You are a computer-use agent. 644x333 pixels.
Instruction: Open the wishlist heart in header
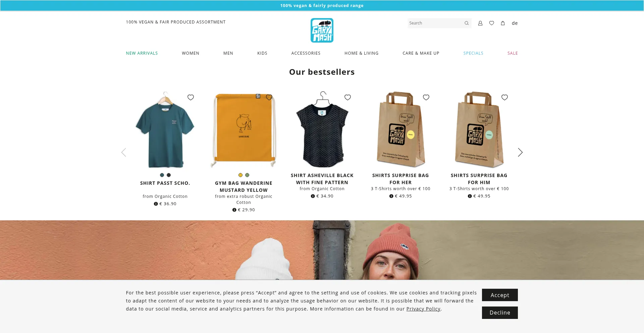click(491, 23)
